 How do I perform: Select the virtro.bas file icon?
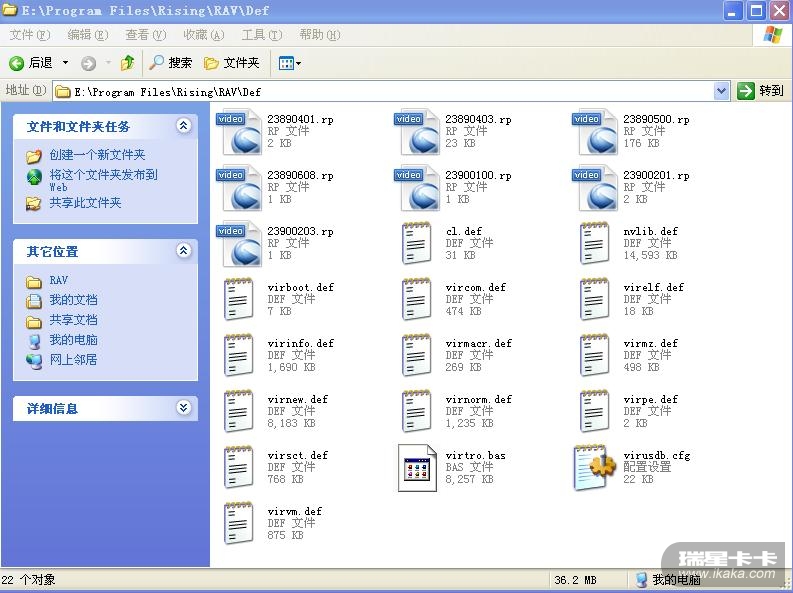click(x=417, y=467)
